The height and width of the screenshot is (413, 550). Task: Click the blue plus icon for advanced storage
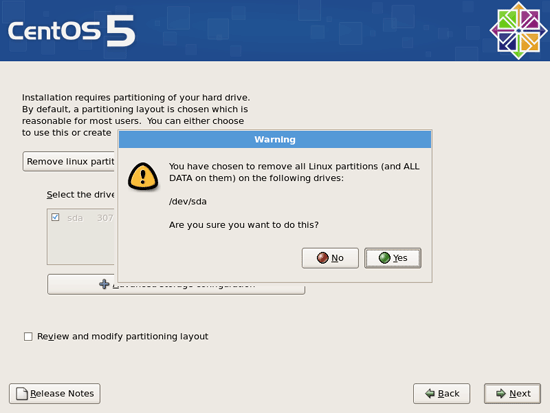click(x=104, y=284)
